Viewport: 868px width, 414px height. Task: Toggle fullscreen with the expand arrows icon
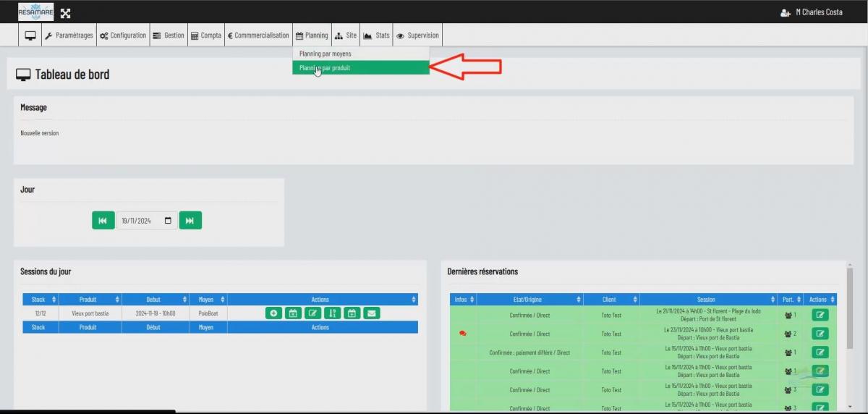click(x=65, y=13)
